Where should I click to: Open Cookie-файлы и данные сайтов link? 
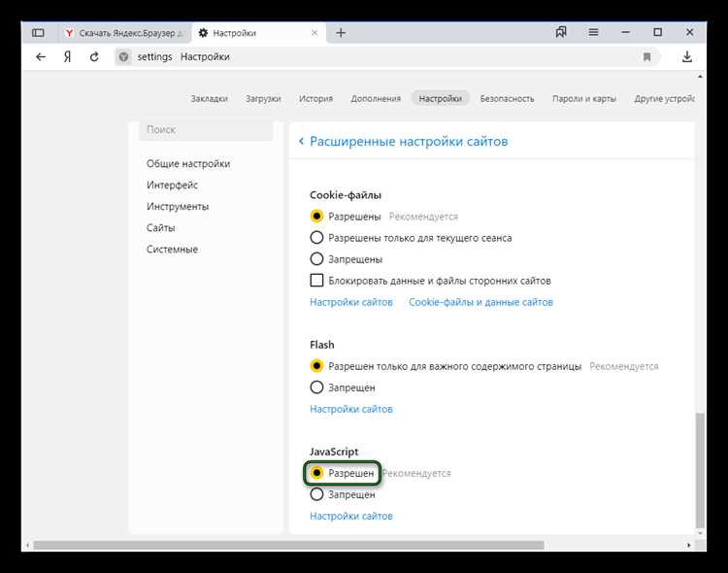[x=480, y=302]
